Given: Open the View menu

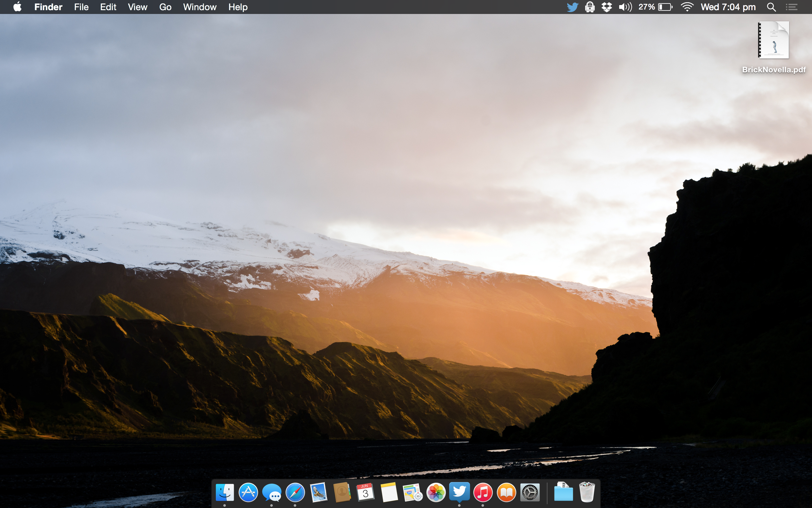Looking at the screenshot, I should point(138,7).
